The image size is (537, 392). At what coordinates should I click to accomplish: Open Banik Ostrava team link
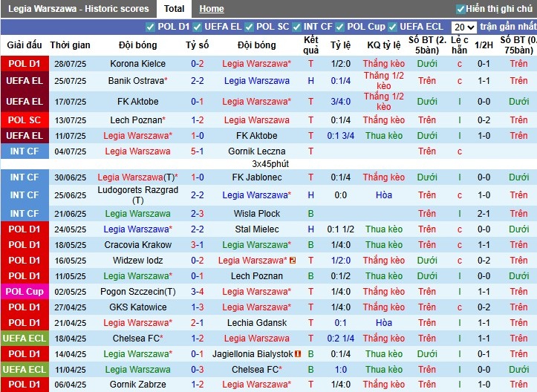[137, 81]
